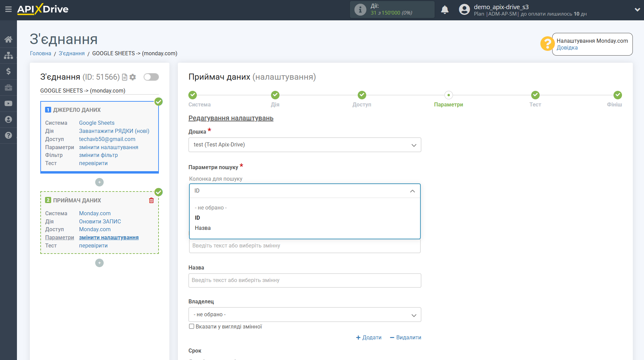Image resolution: width=644 pixels, height=360 pixels.
Task: Click the actions info icon
Action: click(360, 9)
